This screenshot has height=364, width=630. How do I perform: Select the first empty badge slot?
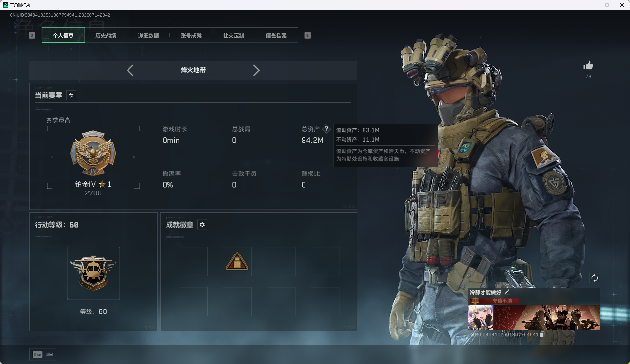(x=193, y=262)
